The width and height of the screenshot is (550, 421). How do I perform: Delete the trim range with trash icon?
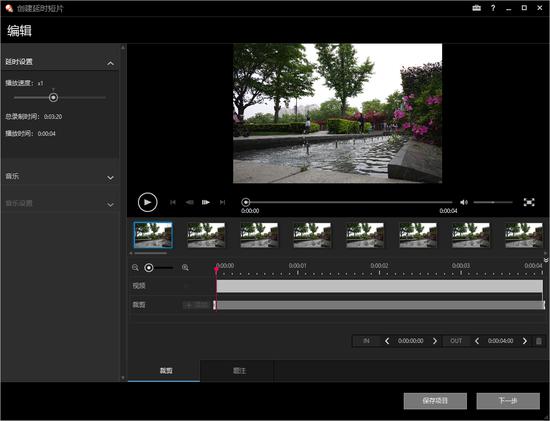[539, 341]
